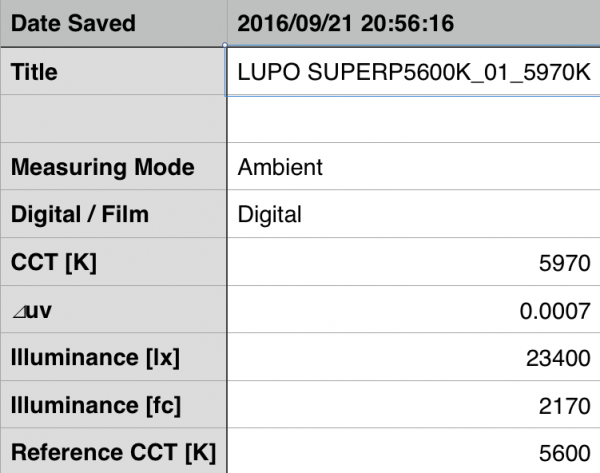Edit the title field LUPO SUPERP5600K_01_5970K
Viewport: 600px width, 473px height.
[x=410, y=72]
